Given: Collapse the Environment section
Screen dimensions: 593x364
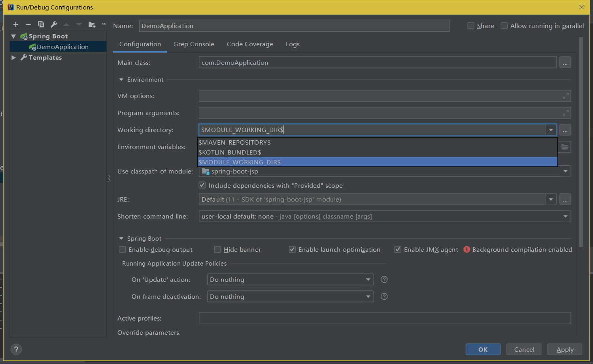Looking at the screenshot, I should 121,79.
